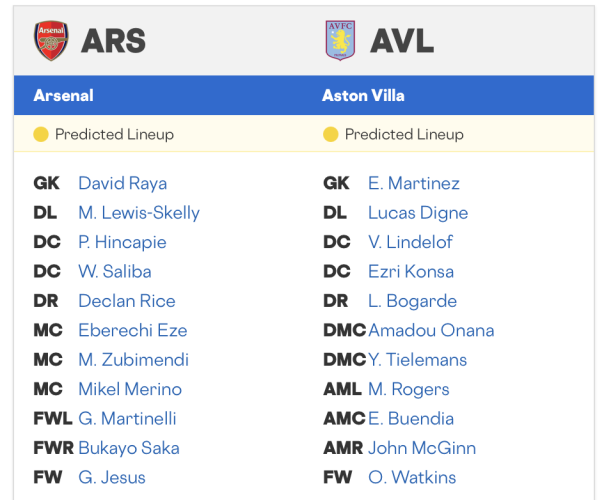604x500 pixels.
Task: Click the Arsenal club crest icon
Action: [51, 40]
